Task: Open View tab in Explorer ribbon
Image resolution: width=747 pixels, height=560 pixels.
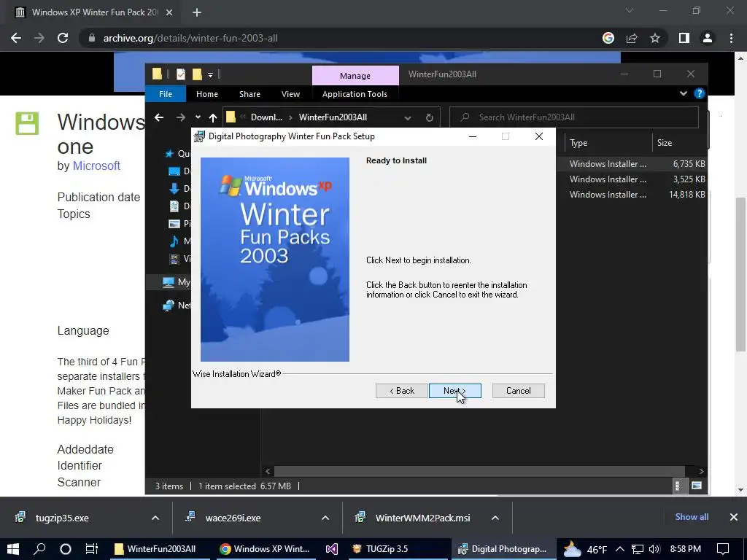Action: pyautogui.click(x=290, y=94)
